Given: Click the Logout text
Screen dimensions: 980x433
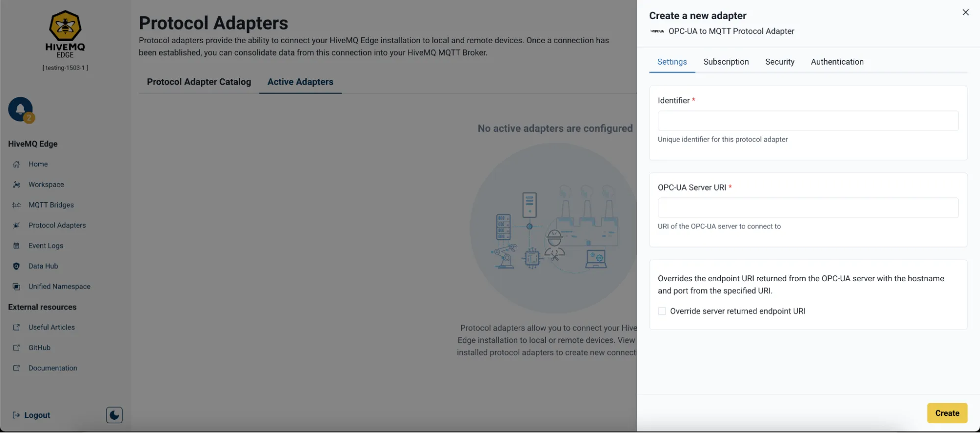Looking at the screenshot, I should click(37, 415).
